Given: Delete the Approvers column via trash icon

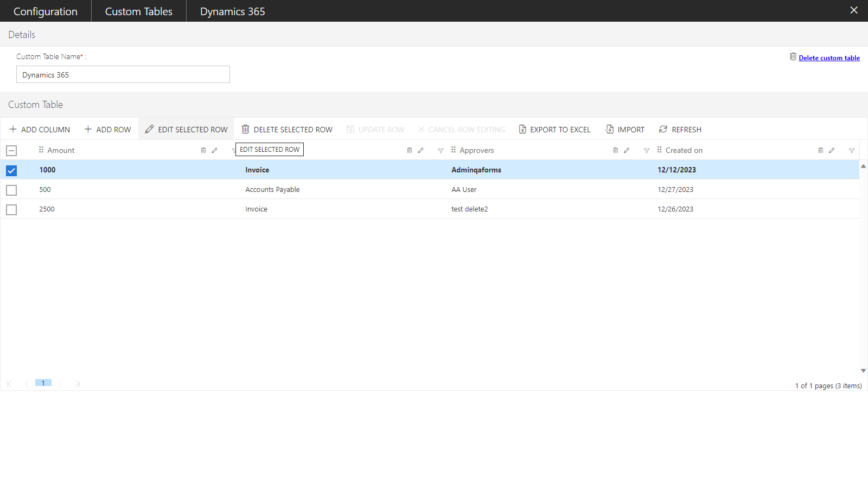Looking at the screenshot, I should click(x=616, y=150).
